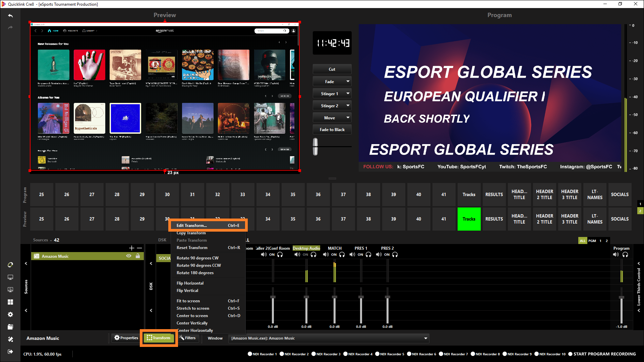644x362 pixels.
Task: Toggle the lock on Amazon Music source
Action: [x=138, y=256]
